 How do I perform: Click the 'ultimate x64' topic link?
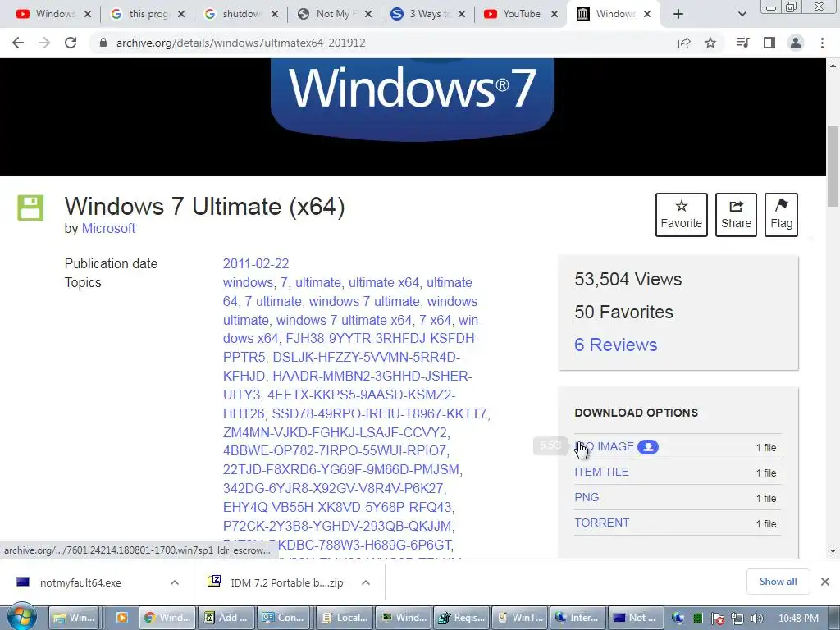384,282
